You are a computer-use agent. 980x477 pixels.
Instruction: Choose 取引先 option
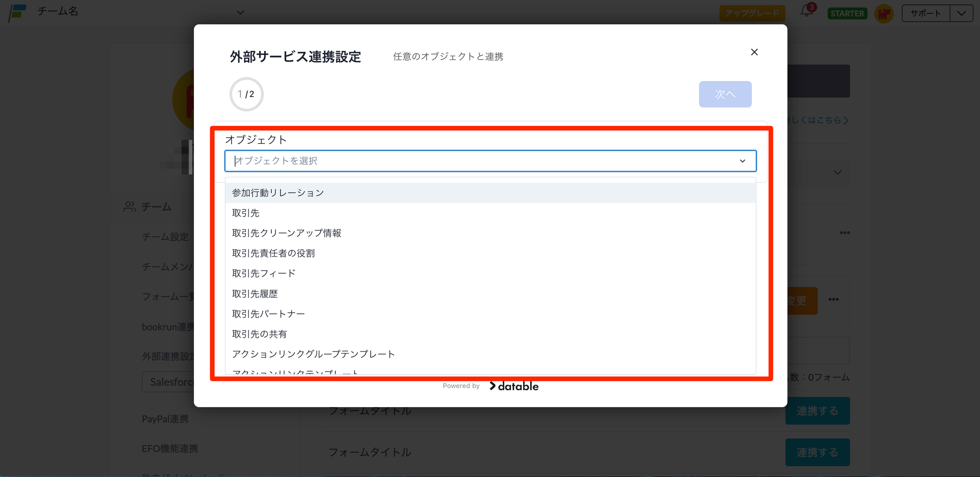click(490, 213)
